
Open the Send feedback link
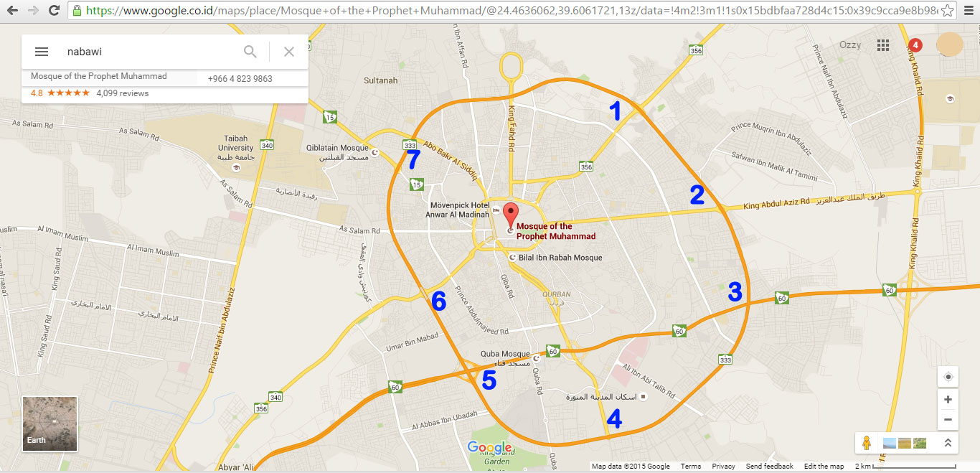tap(769, 467)
